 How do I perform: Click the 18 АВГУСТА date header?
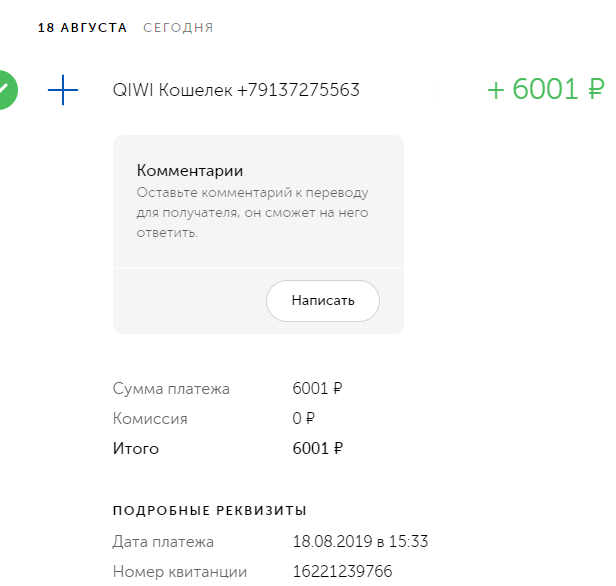point(82,28)
